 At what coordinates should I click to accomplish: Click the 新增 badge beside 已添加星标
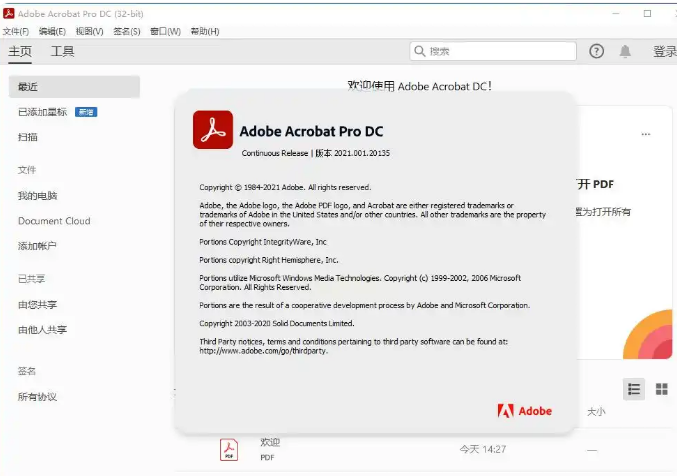(86, 112)
